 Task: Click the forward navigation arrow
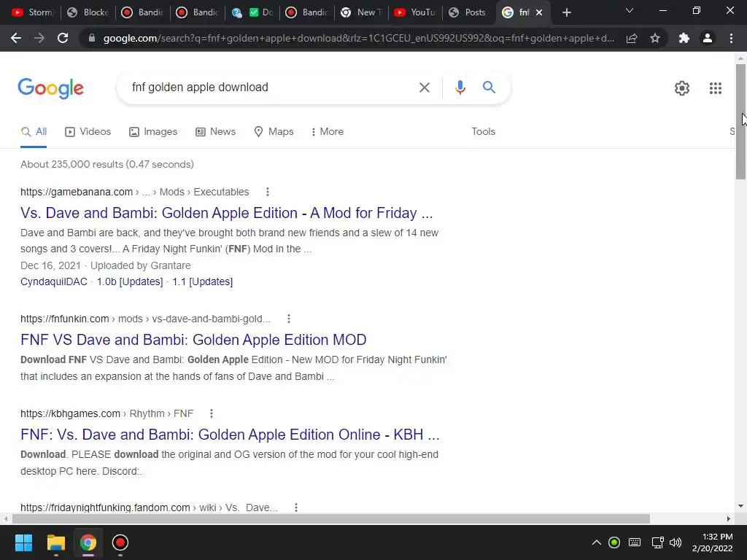pos(39,38)
